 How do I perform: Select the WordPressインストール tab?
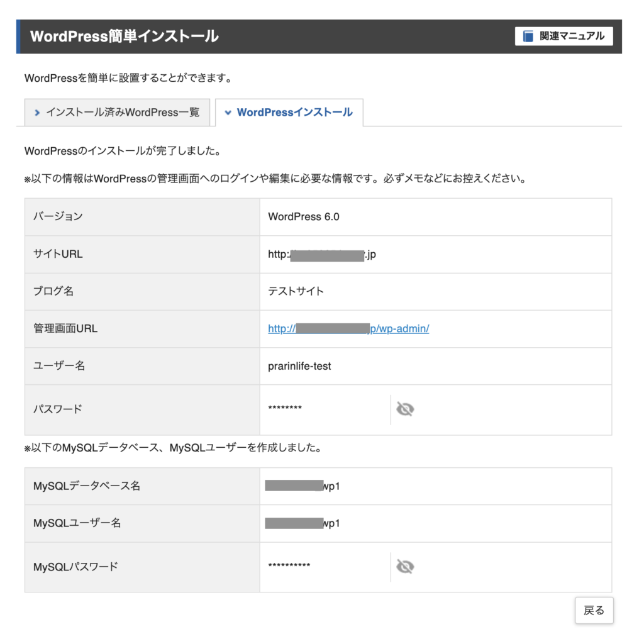[289, 113]
